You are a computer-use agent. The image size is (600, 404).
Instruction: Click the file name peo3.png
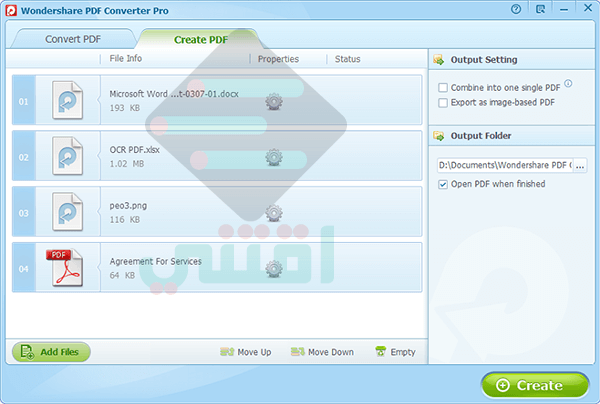[x=128, y=206]
